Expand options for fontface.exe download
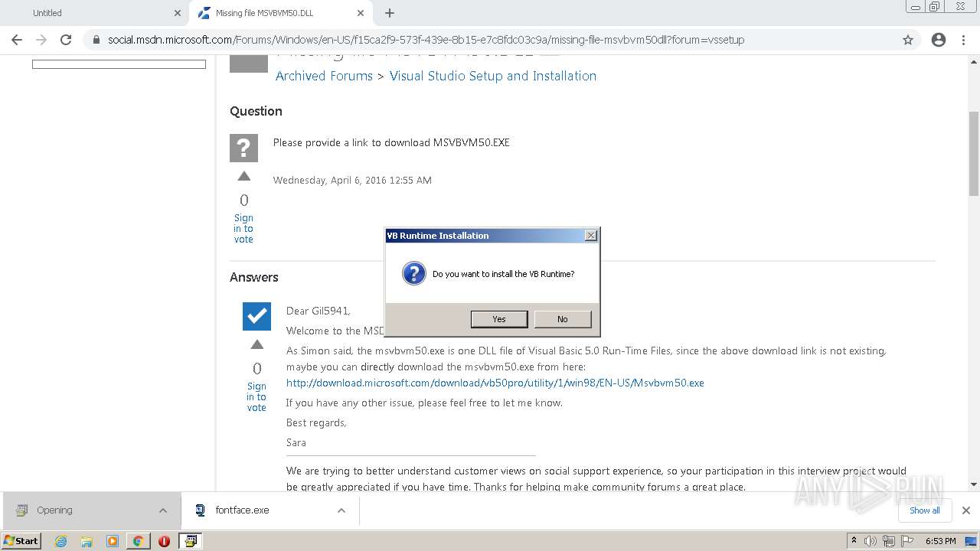This screenshot has height=551, width=980. (341, 510)
